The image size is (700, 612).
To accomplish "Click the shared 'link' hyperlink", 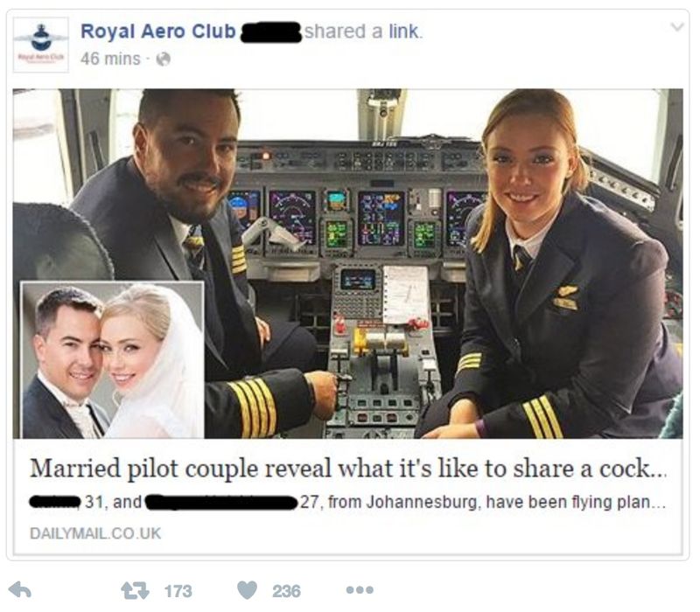I will click(404, 31).
